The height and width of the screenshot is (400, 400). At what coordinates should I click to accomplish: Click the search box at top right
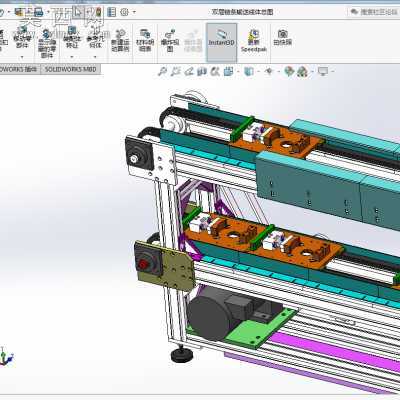[x=374, y=12]
